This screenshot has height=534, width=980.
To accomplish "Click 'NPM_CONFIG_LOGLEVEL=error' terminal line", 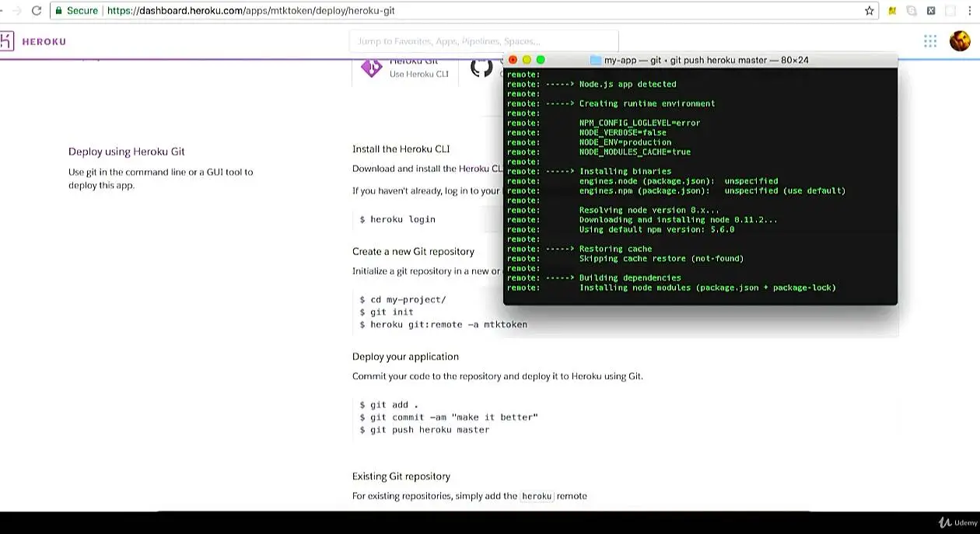I will tap(639, 123).
